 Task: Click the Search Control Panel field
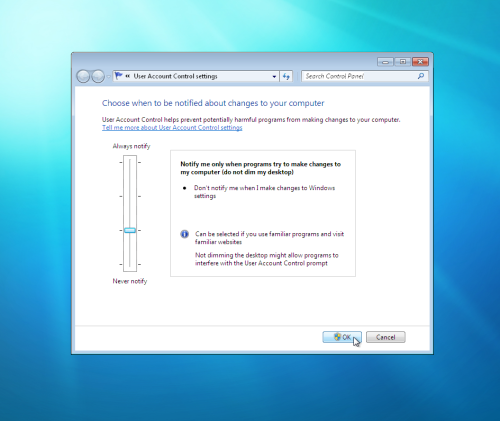pos(365,76)
